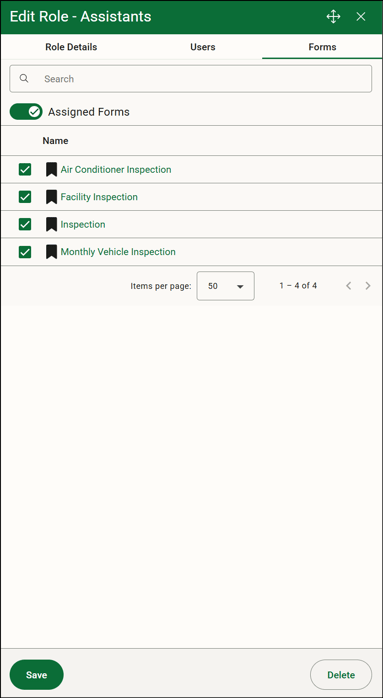Click the magnifier search icon
This screenshot has height=698, width=383.
coord(24,79)
